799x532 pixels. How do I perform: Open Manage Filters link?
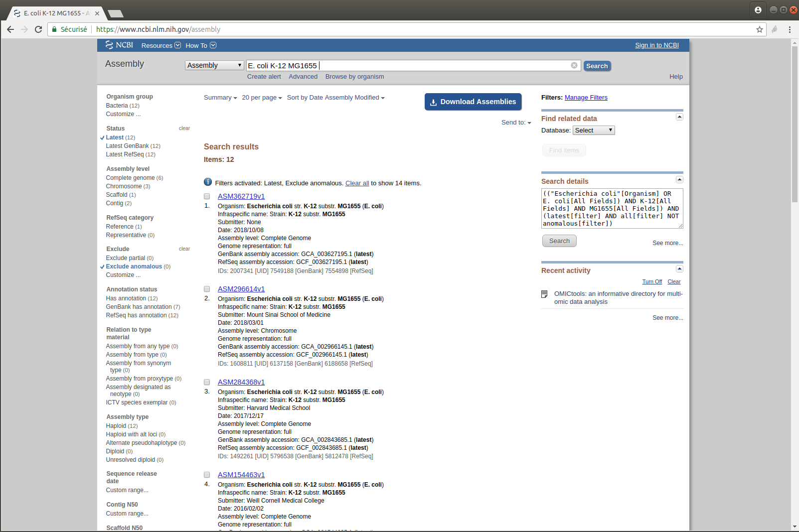pos(586,98)
